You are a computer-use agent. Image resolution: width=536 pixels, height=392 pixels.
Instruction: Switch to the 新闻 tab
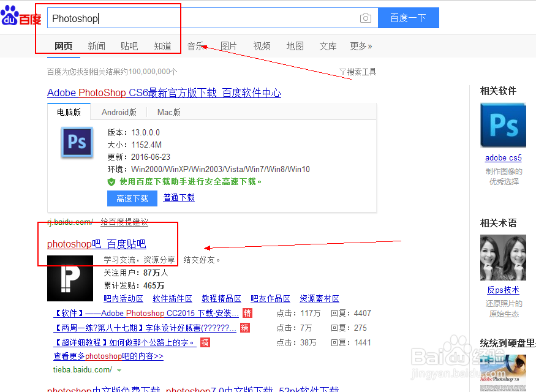96,46
